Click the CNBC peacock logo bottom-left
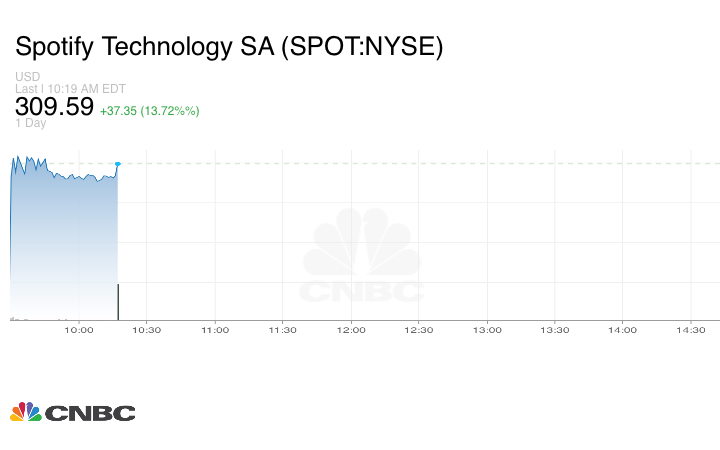Screen dimensions: 720x450 (x=72, y=412)
